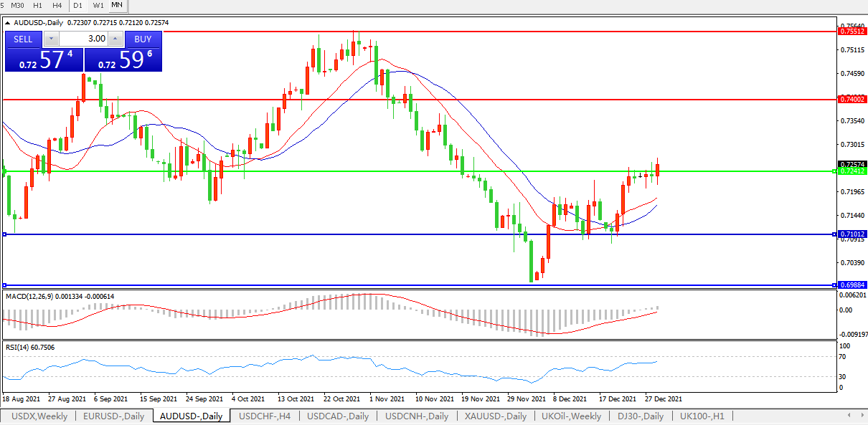The width and height of the screenshot is (868, 425).
Task: Switch to the EURUSD-,Daily tab
Action: [113, 416]
